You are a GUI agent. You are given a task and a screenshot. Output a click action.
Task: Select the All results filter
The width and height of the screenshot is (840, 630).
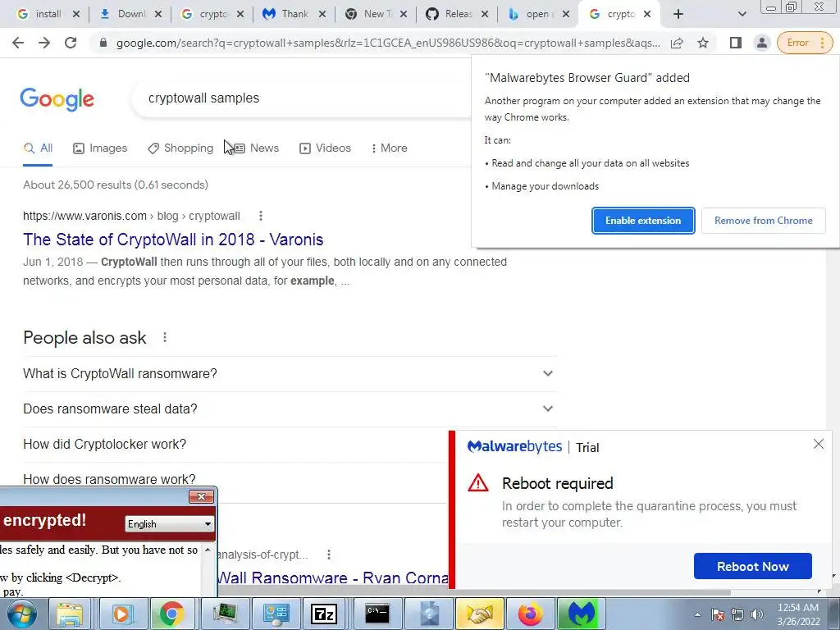pos(38,148)
